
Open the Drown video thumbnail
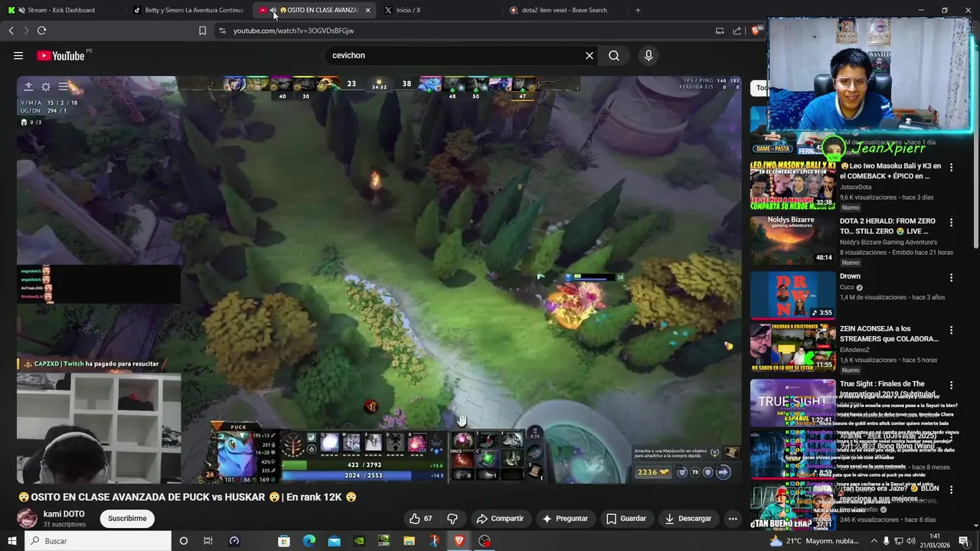(x=792, y=295)
